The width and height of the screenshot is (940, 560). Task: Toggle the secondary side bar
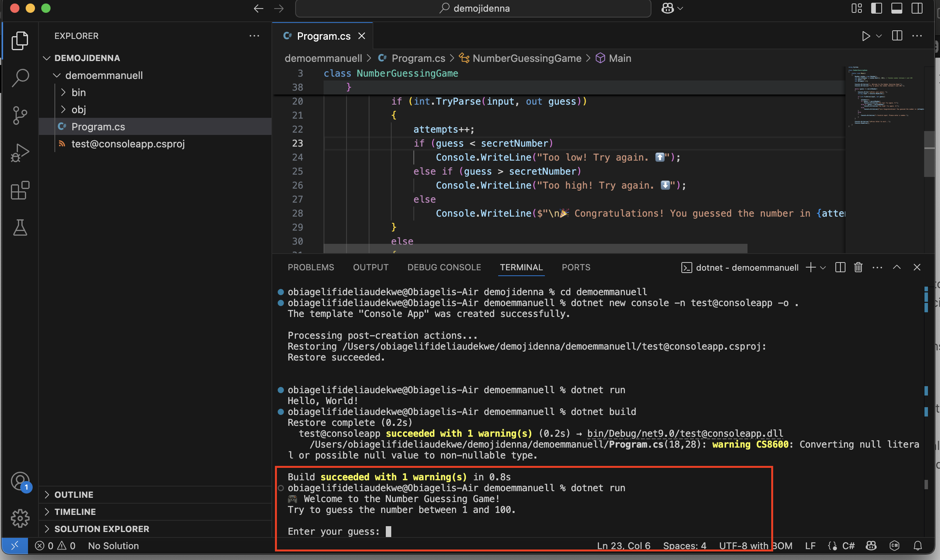(917, 9)
